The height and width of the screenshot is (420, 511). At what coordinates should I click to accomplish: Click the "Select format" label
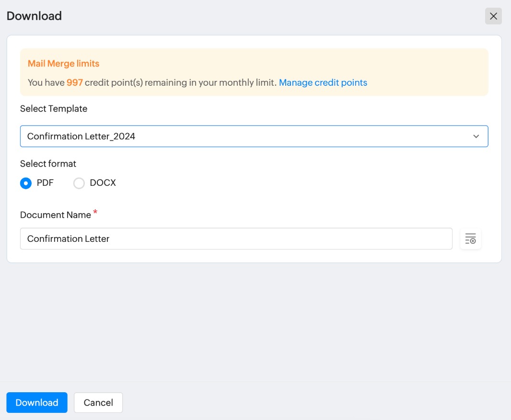[x=48, y=164]
